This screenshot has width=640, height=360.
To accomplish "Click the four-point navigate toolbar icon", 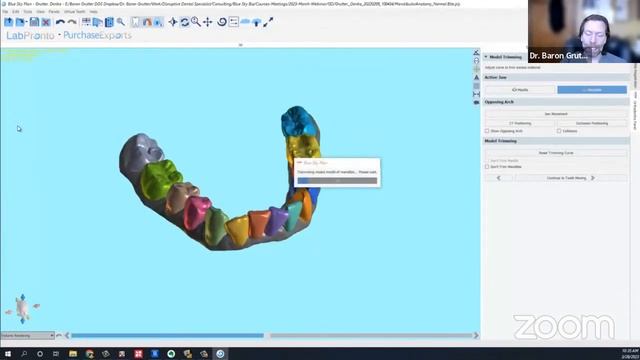I will click(173, 22).
